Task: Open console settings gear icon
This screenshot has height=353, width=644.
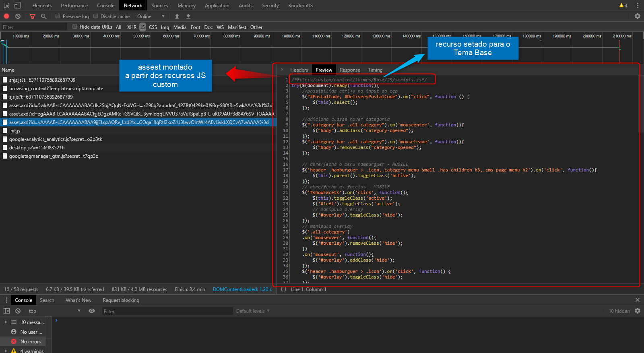Action: click(638, 311)
